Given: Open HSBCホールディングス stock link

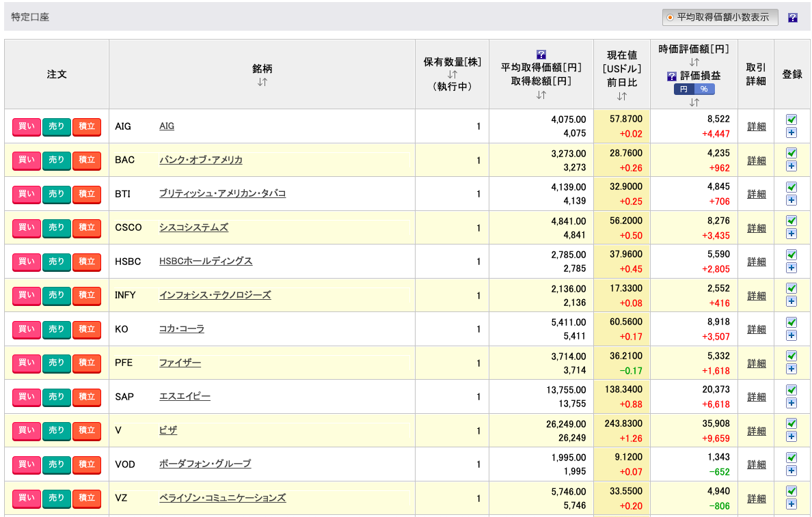Looking at the screenshot, I should click(206, 262).
